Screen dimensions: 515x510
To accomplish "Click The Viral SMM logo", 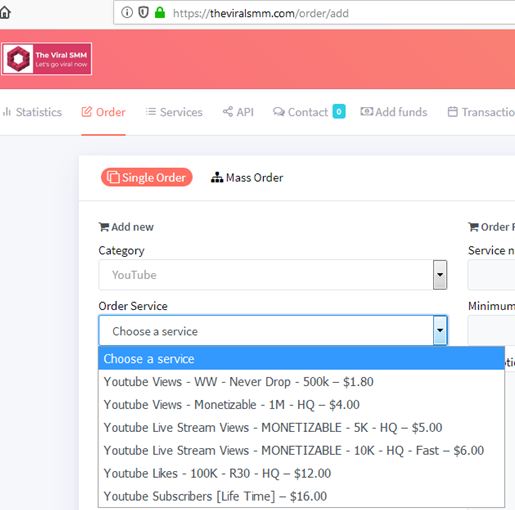I will pyautogui.click(x=47, y=59).
